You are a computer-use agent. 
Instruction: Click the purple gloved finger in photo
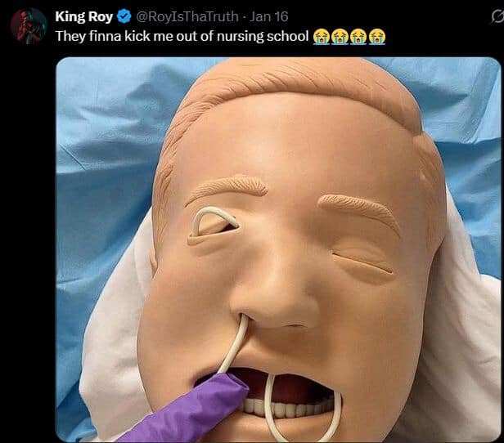coord(192,413)
